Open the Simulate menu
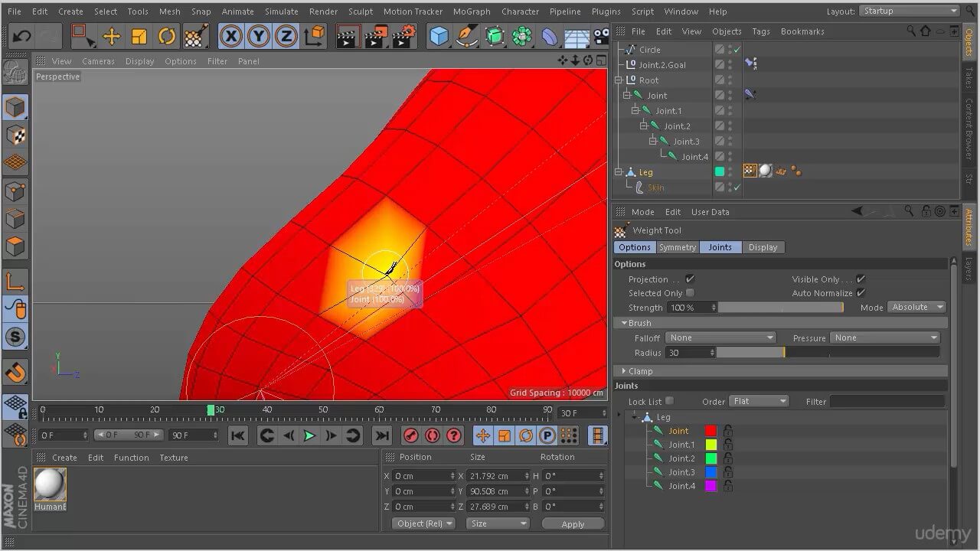The height and width of the screenshot is (551, 980). coord(281,11)
